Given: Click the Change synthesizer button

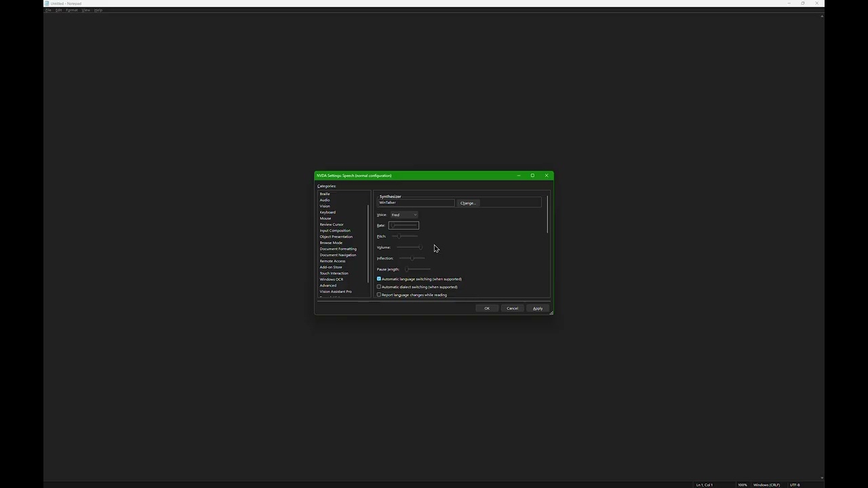Looking at the screenshot, I should point(468,203).
